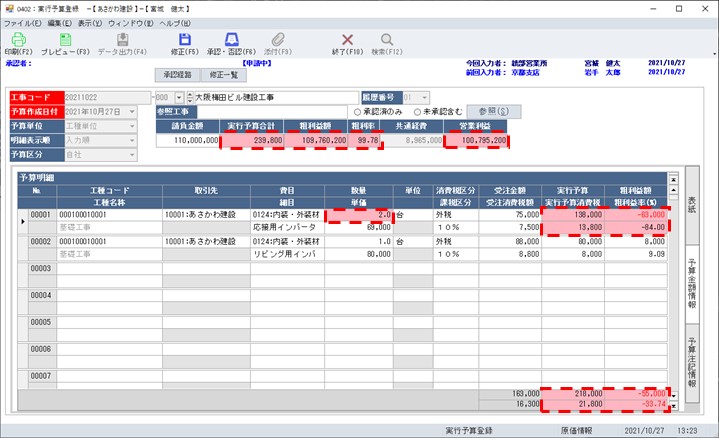Open the 予算区分 dropdown
The image size is (719, 438).
(x=131, y=155)
